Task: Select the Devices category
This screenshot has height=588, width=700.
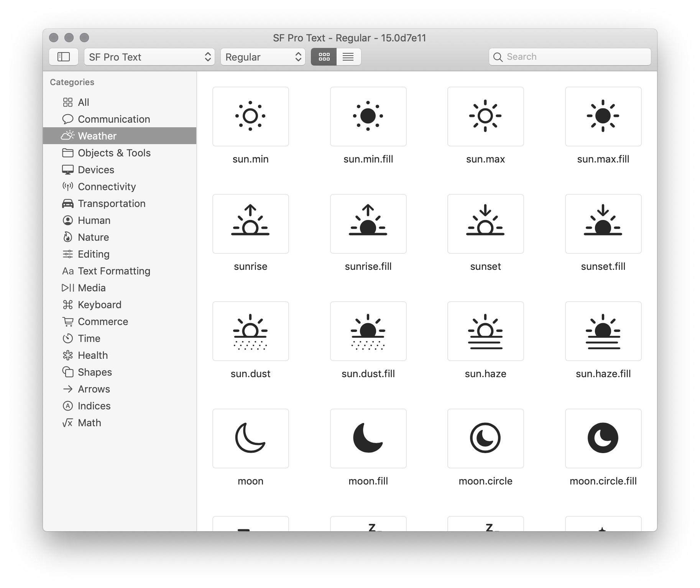Action: coord(120,170)
